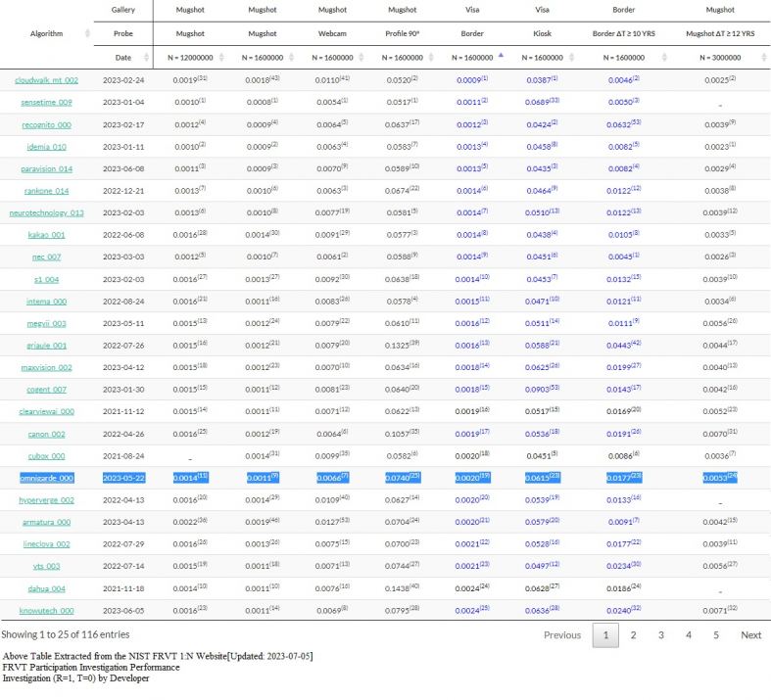Open maxvision_002 algorithm link
This screenshot has height=700, width=771.
(x=46, y=367)
